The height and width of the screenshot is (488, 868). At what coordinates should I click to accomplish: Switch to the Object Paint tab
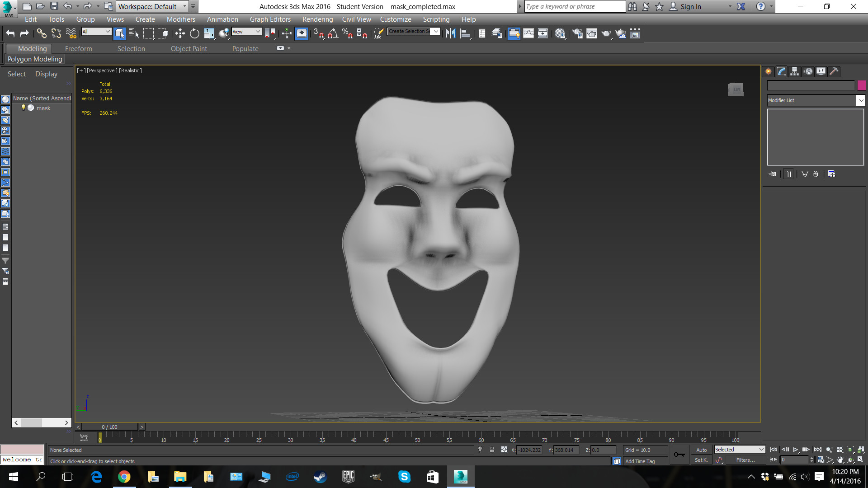(189, 48)
